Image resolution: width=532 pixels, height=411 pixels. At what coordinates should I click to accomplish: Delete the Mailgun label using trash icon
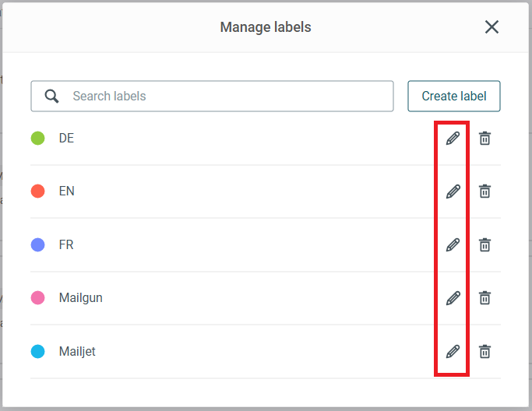pyautogui.click(x=484, y=298)
